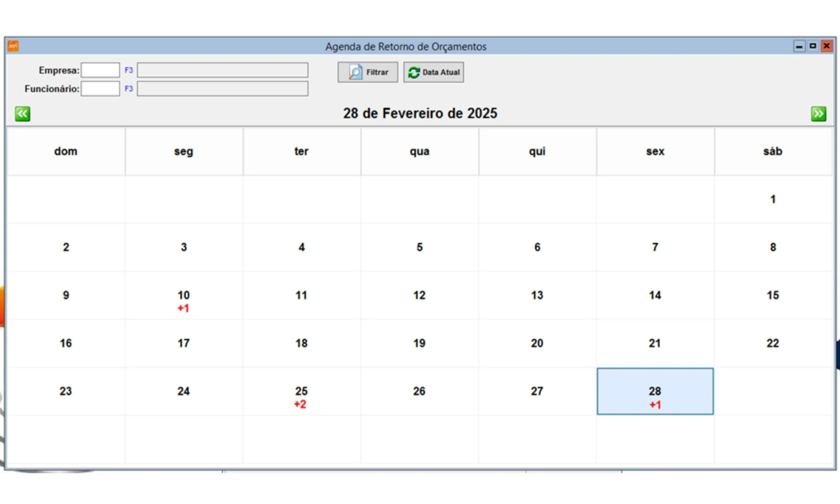Select day 1 on Saturday
This screenshot has height=504, width=840.
click(x=773, y=199)
